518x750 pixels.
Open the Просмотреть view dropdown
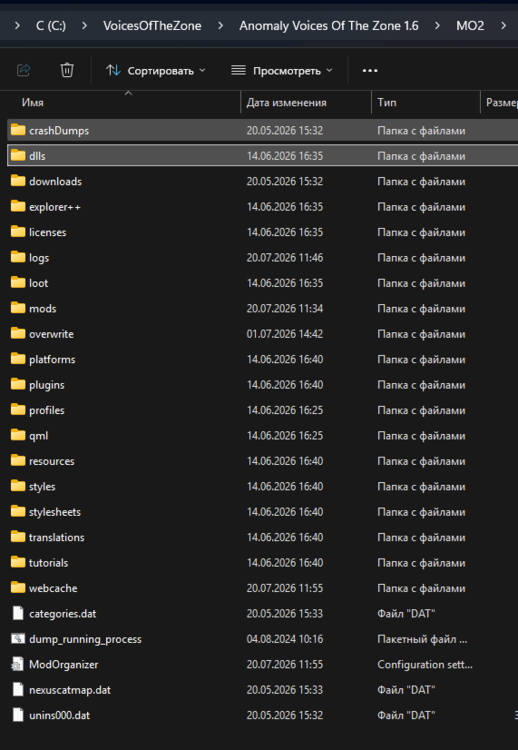[x=282, y=70]
